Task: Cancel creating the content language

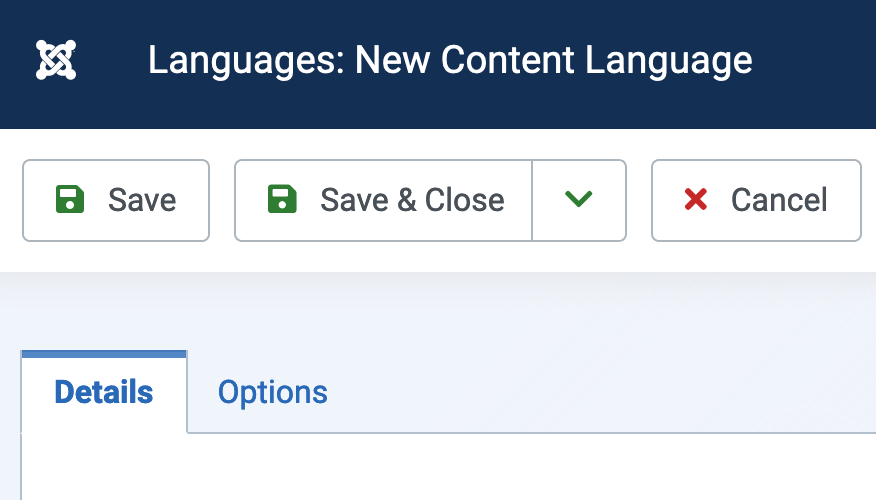Action: (756, 201)
